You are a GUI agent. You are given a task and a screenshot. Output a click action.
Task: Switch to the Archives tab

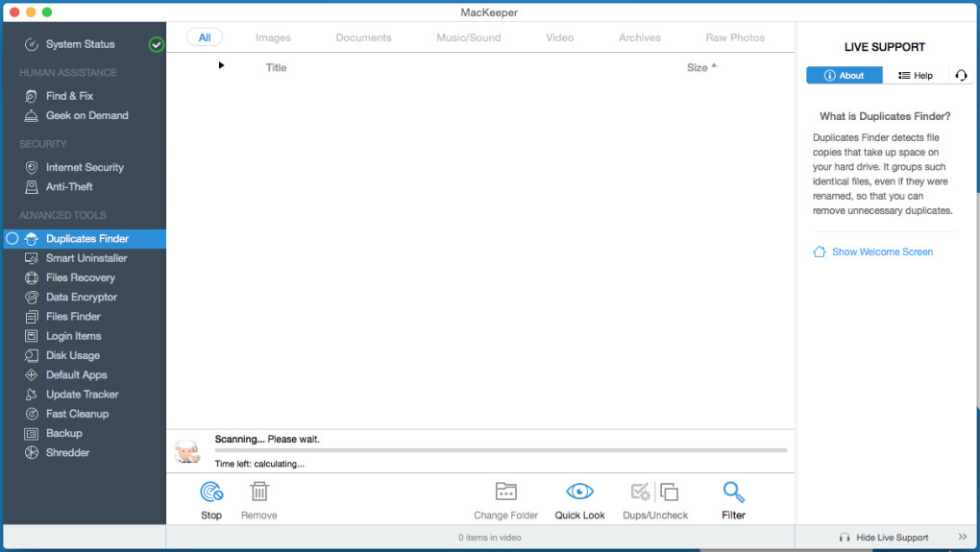(639, 37)
